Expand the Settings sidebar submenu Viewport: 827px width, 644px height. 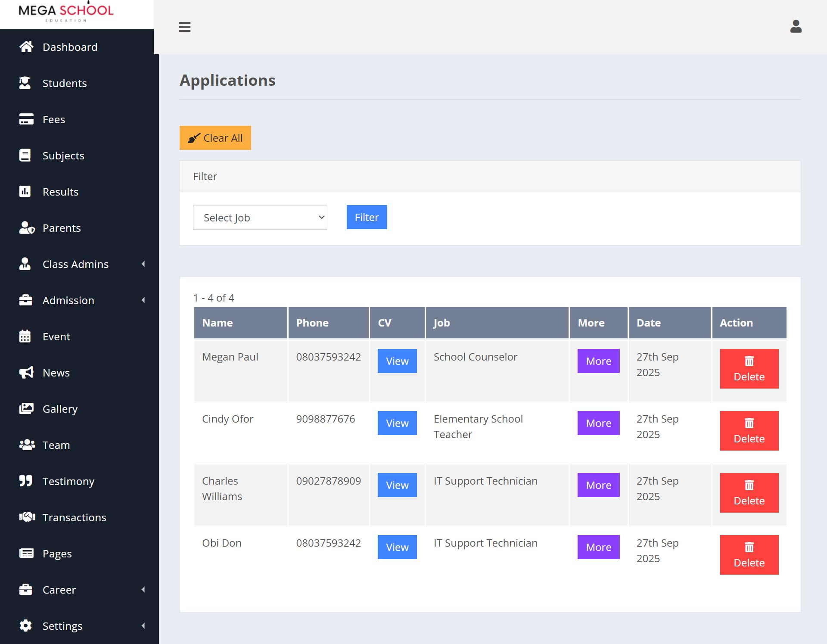(x=143, y=626)
